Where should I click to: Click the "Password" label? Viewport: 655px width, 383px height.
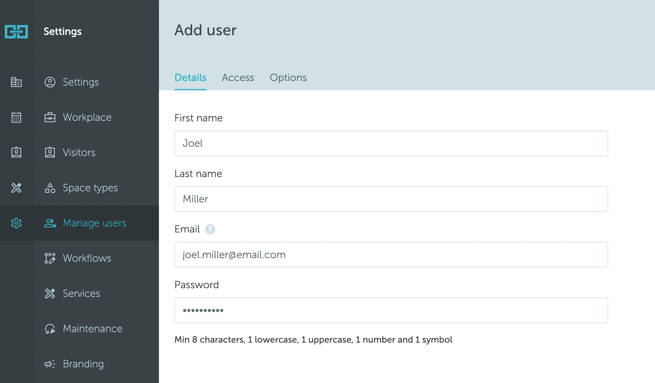(197, 285)
